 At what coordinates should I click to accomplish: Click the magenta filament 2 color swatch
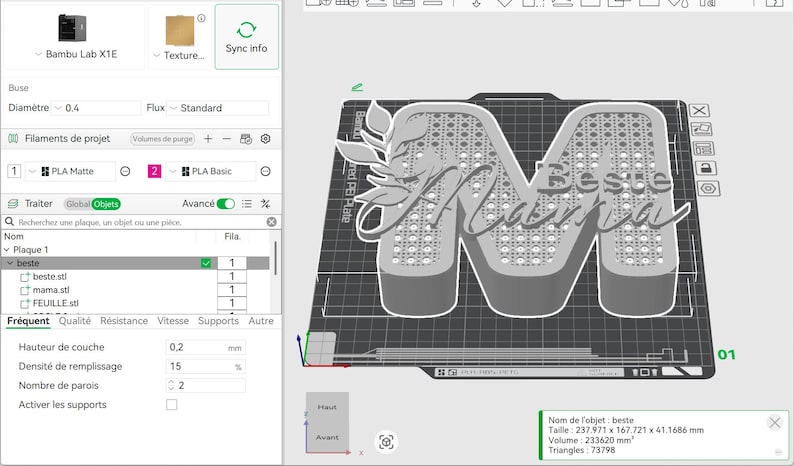[154, 171]
